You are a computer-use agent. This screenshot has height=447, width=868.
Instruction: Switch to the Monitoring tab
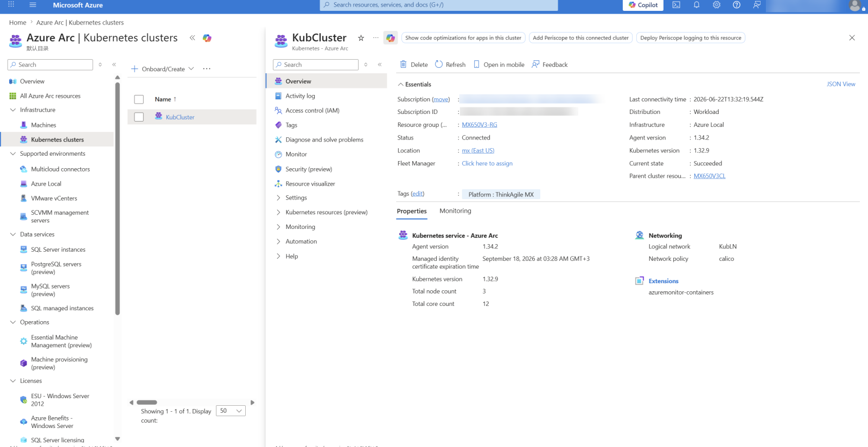(455, 211)
